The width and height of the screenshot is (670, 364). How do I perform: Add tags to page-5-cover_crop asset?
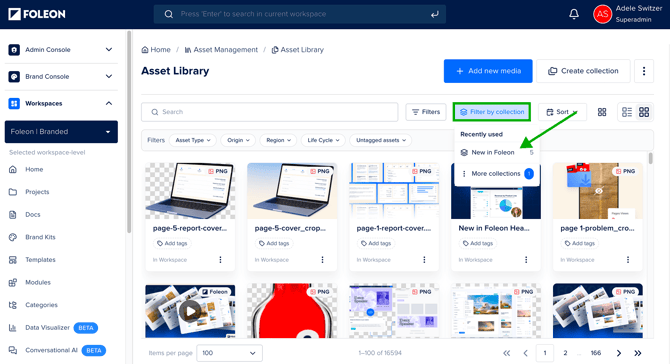(x=274, y=243)
